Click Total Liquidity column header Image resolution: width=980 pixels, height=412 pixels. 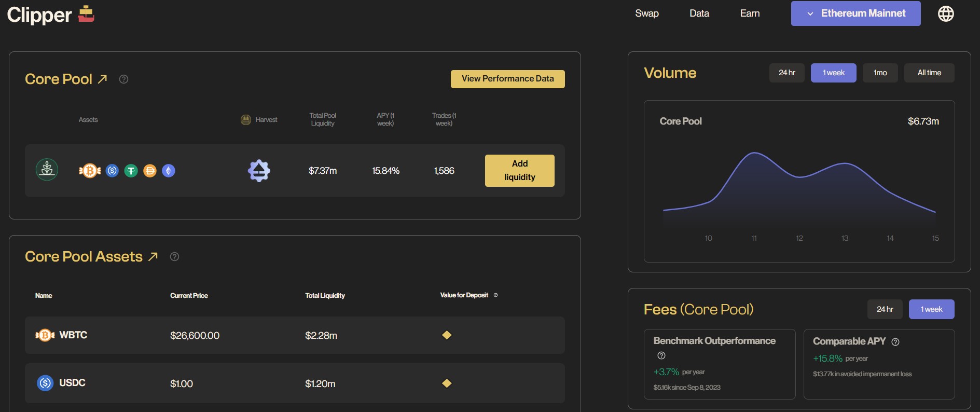click(x=325, y=295)
